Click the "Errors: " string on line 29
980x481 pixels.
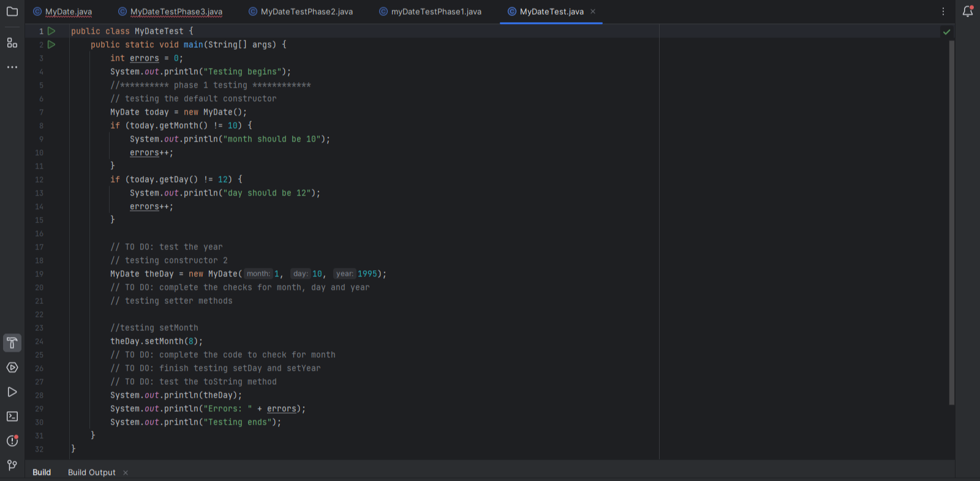click(227, 409)
